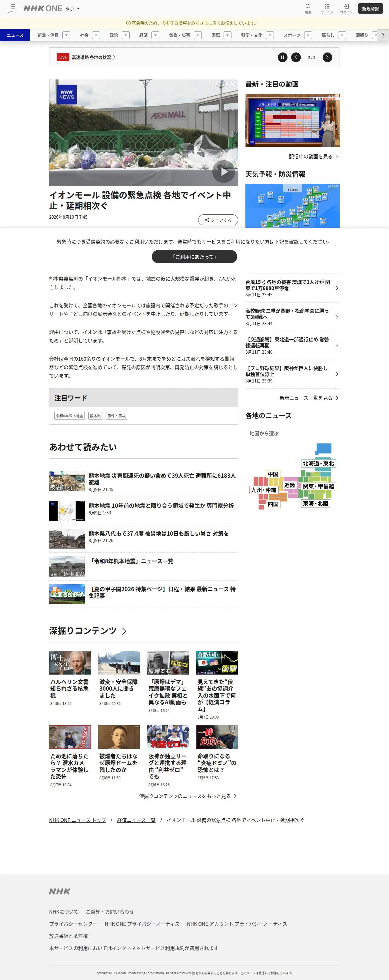Click the 事件・事故 keyword tag
Screen dimensions: 389x980
[x=117, y=416]
